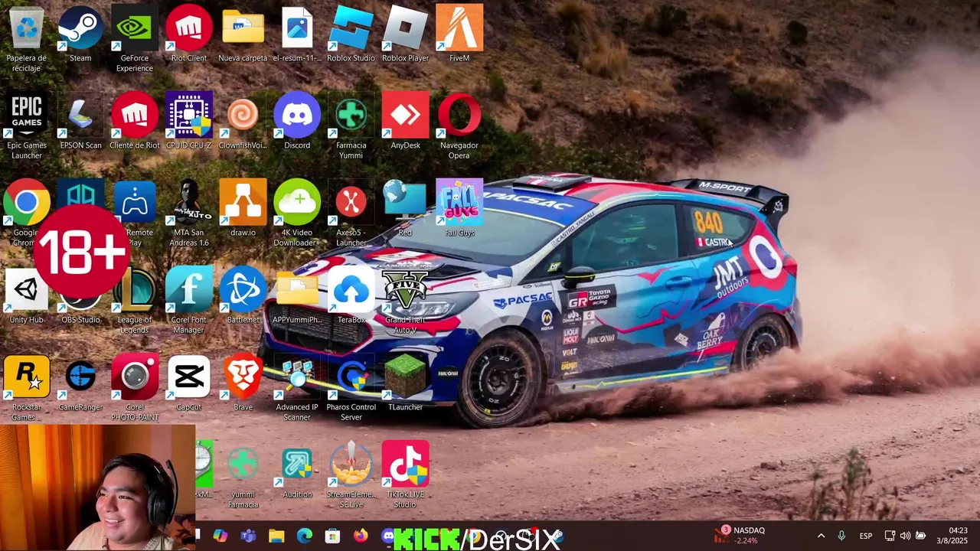
Task: Open the NASDAQ stock widget
Action: click(740, 535)
